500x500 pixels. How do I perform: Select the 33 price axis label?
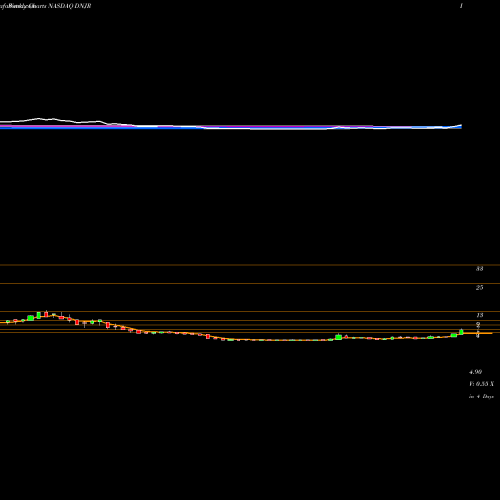point(479,269)
